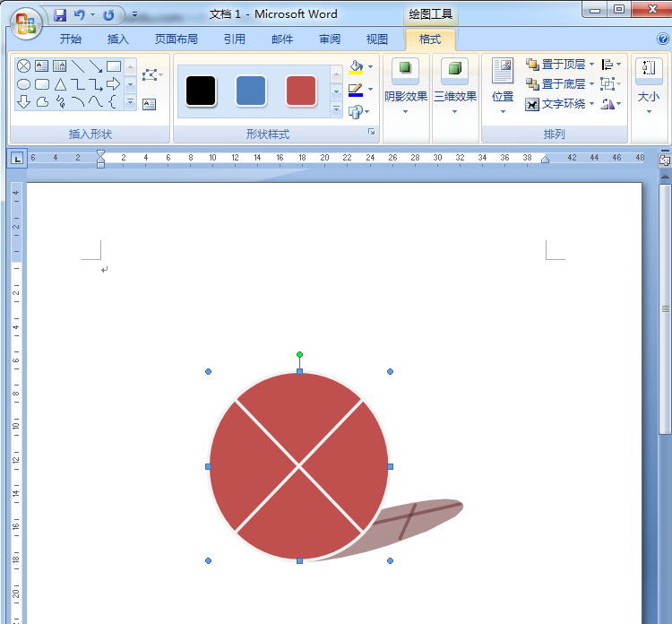This screenshot has height=624, width=672.
Task: Open the Text Wrapping (文字环绕) dropdown
Action: 559,104
